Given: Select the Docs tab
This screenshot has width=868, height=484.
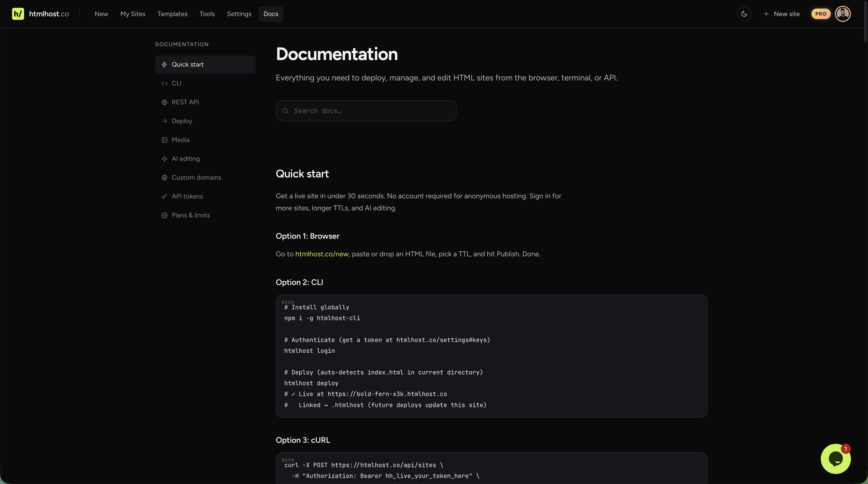Looking at the screenshot, I should point(271,14).
